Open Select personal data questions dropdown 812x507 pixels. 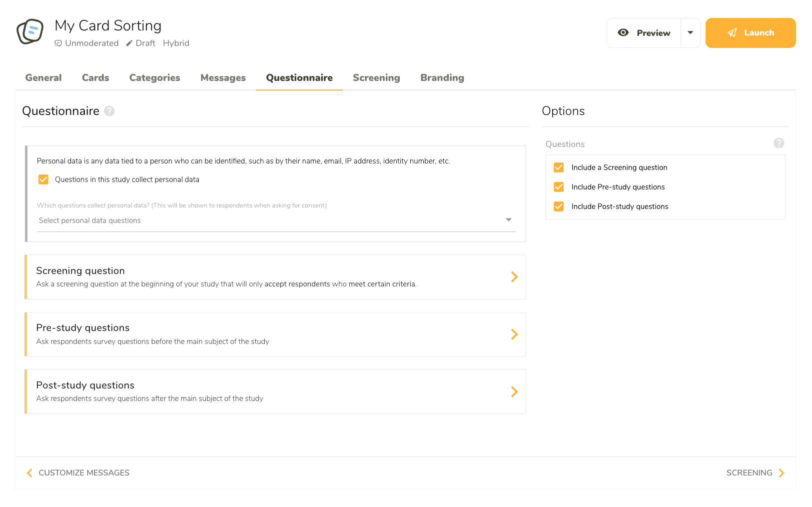pyautogui.click(x=277, y=220)
